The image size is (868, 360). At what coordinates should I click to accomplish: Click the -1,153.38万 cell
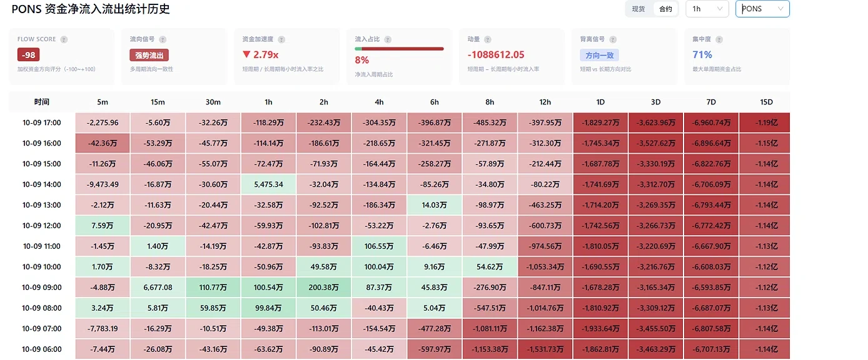[x=490, y=349]
